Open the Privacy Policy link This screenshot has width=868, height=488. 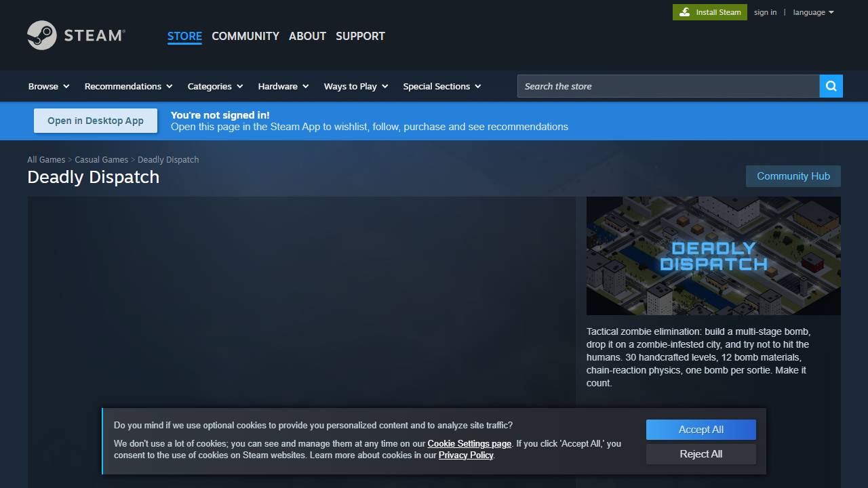click(x=466, y=455)
